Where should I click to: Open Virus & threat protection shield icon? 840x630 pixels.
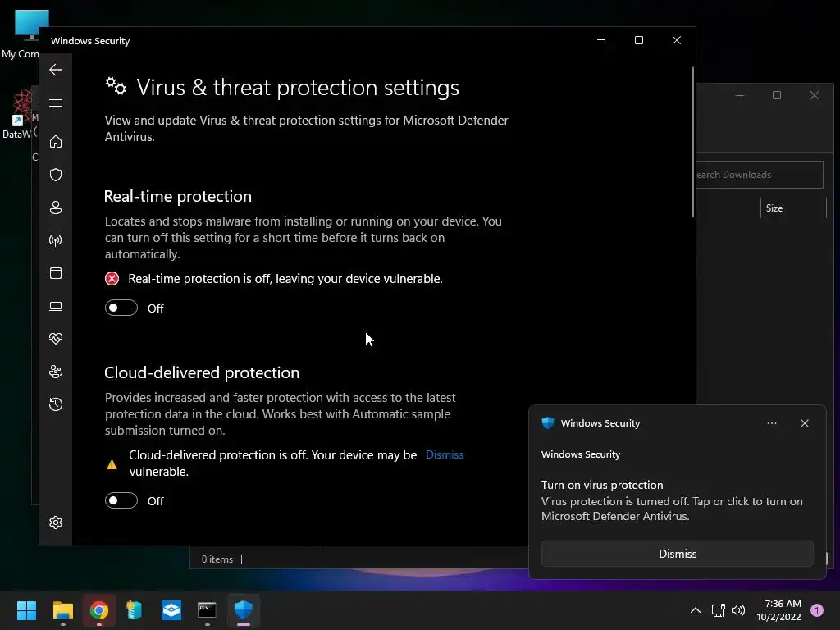click(56, 175)
